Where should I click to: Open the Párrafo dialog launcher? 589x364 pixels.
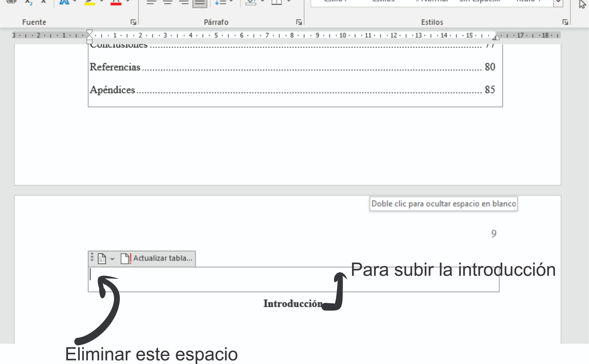click(x=299, y=22)
